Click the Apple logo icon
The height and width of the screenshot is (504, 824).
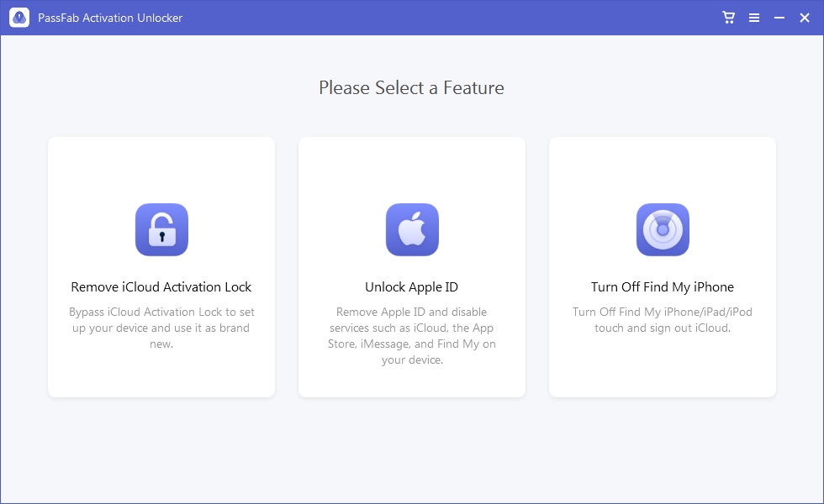pos(412,229)
